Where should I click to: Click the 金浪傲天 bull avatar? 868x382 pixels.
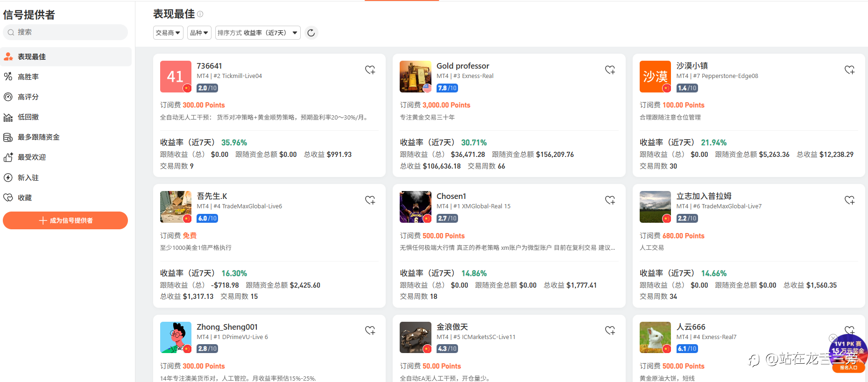pyautogui.click(x=416, y=337)
